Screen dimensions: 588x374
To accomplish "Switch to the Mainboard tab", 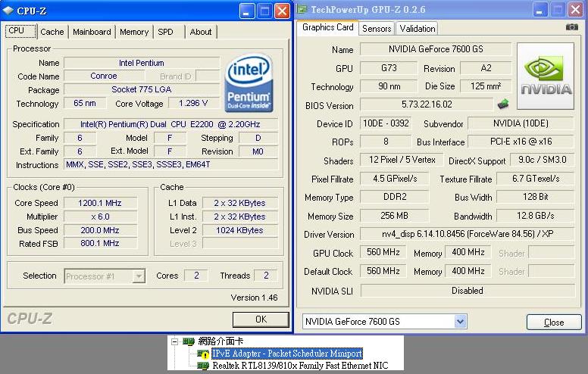I will point(92,32).
